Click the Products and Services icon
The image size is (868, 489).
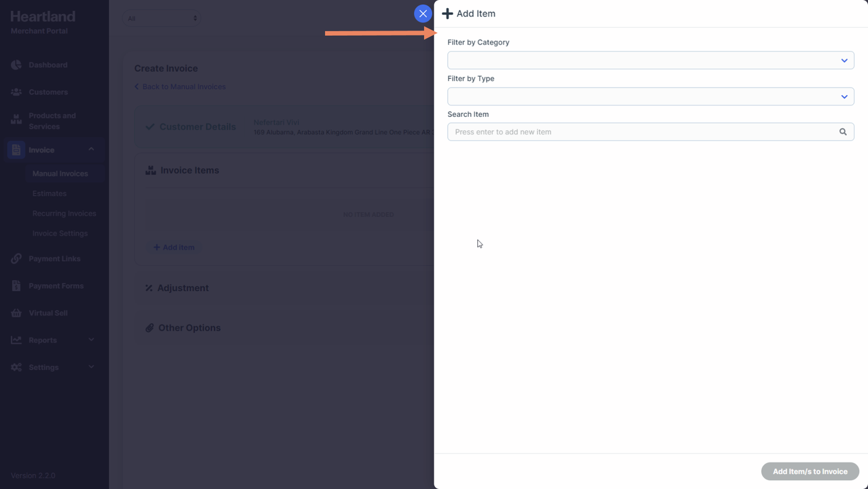click(x=16, y=120)
